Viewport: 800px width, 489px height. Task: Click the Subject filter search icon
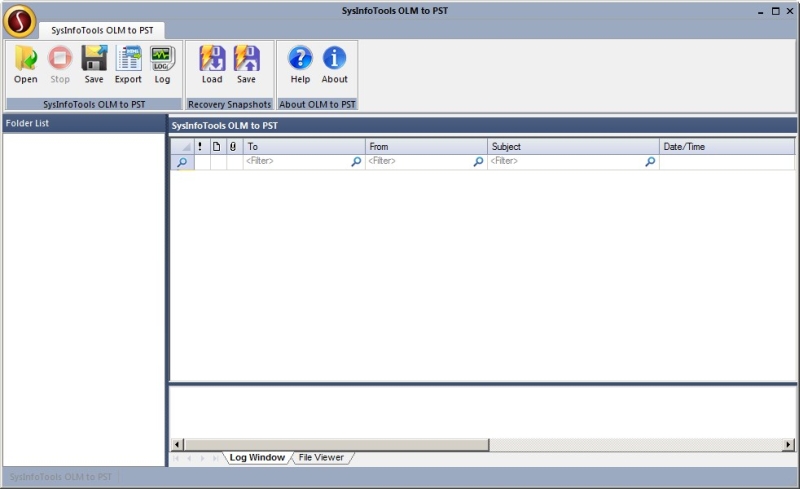point(650,161)
